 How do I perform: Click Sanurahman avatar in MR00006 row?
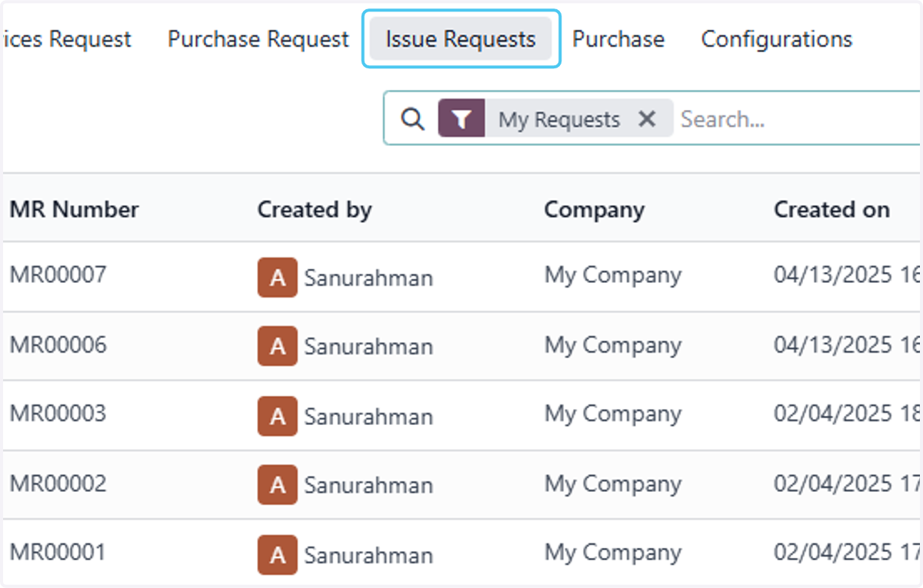coord(278,347)
